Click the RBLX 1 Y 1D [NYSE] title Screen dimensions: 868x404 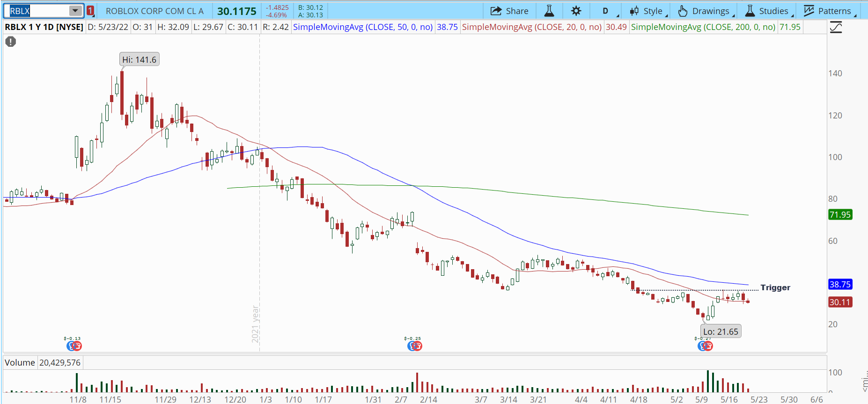click(x=44, y=27)
